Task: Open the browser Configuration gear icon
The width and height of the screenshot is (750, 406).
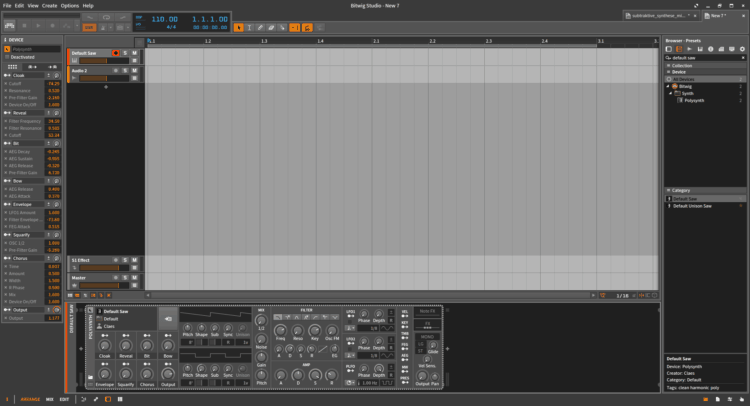Action: point(742,49)
